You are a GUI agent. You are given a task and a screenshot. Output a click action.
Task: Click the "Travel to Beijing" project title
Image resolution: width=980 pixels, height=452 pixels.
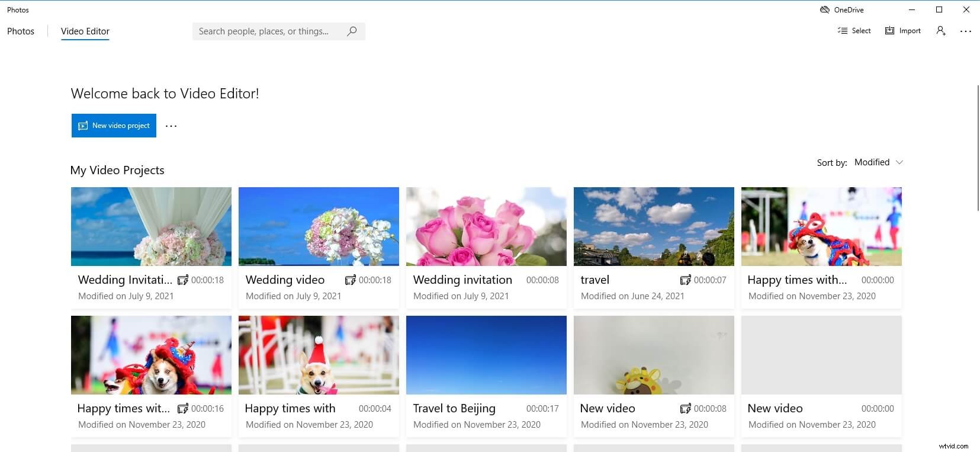454,408
